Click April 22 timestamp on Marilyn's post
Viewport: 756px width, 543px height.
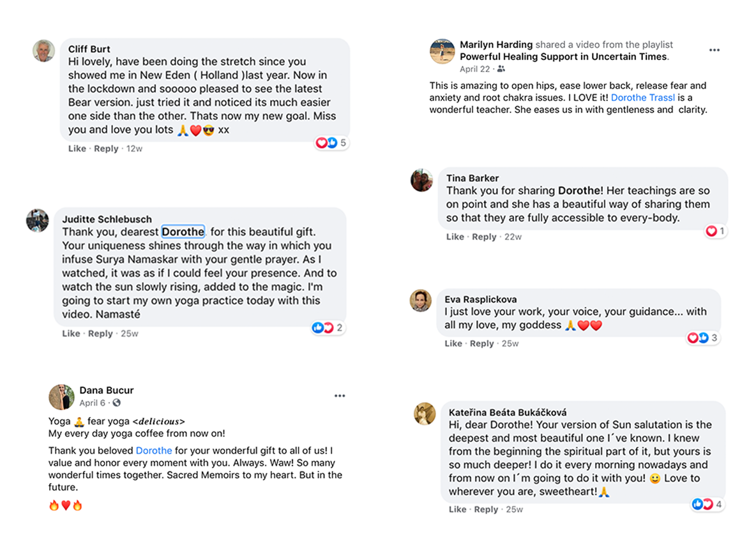click(474, 69)
